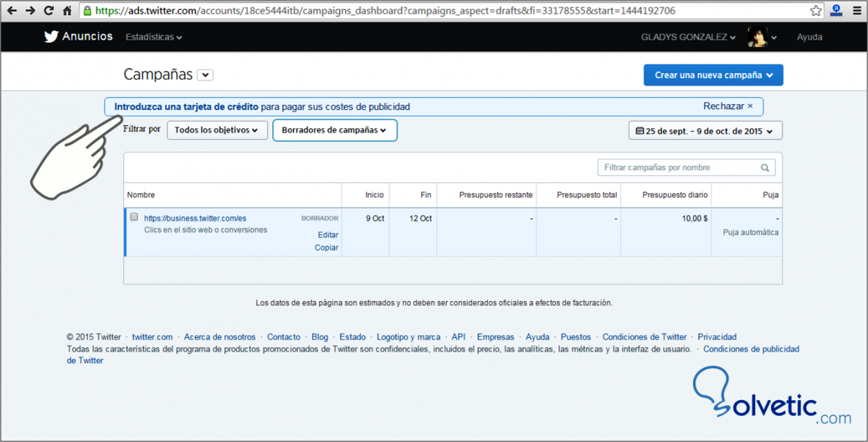Click the 12 Oct end date cell
Screen dimensions: 868x442
coord(420,218)
